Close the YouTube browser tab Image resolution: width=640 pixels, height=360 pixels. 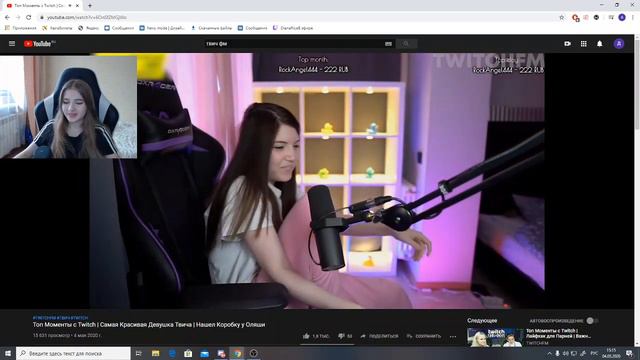coord(78,6)
